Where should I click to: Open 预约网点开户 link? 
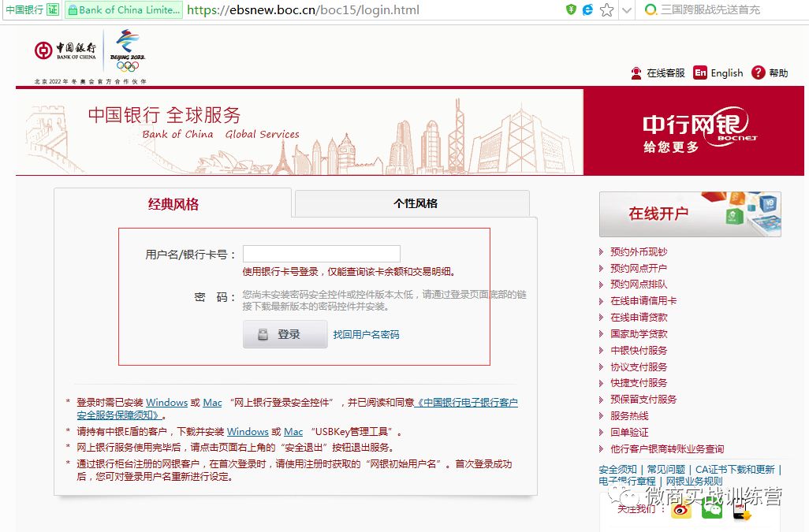639,268
